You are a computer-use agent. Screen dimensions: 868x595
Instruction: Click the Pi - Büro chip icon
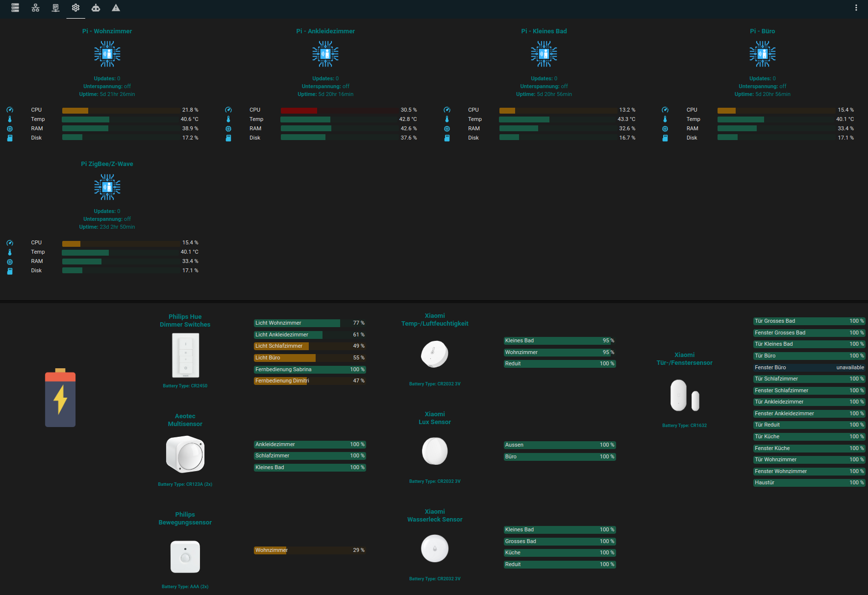(762, 54)
